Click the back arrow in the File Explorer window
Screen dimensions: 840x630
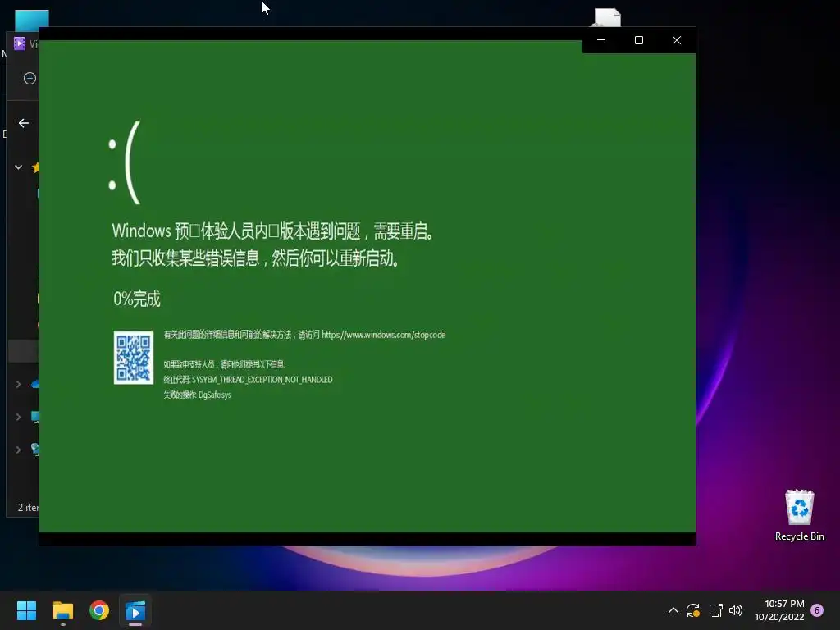pyautogui.click(x=24, y=123)
